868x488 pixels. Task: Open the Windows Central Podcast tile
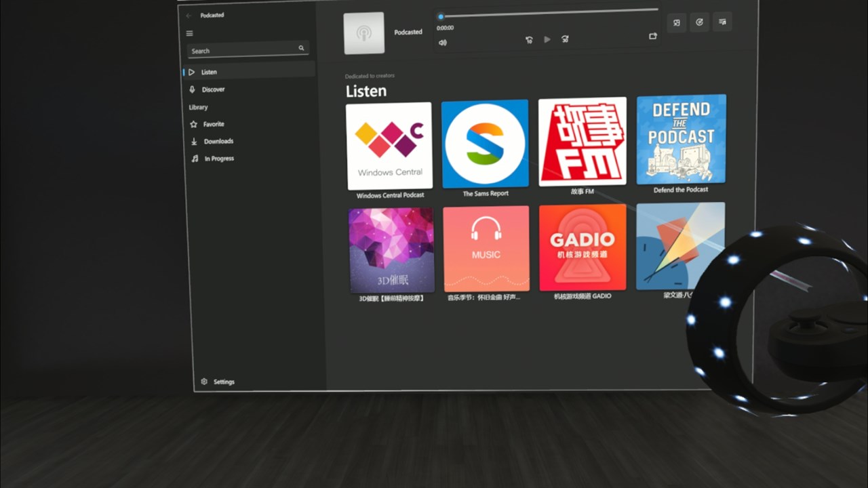(x=389, y=146)
